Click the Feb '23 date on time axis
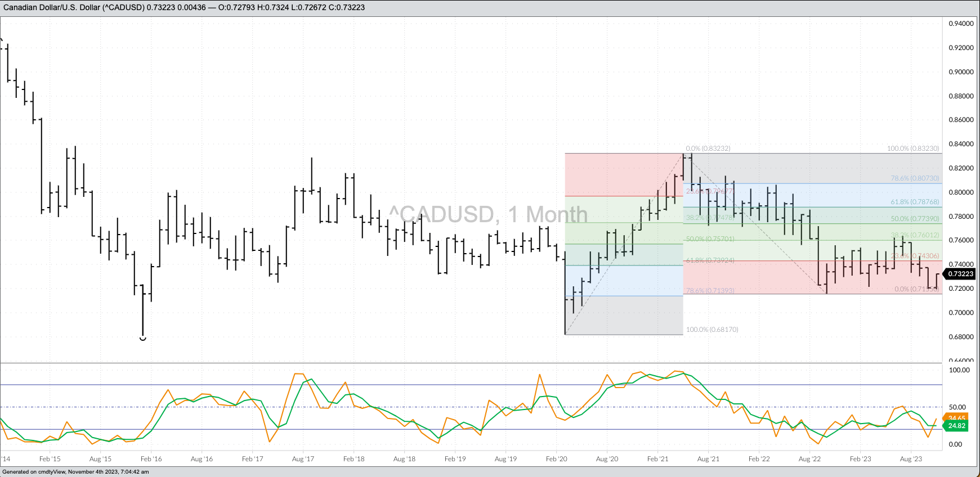The image size is (980, 477). point(860,459)
